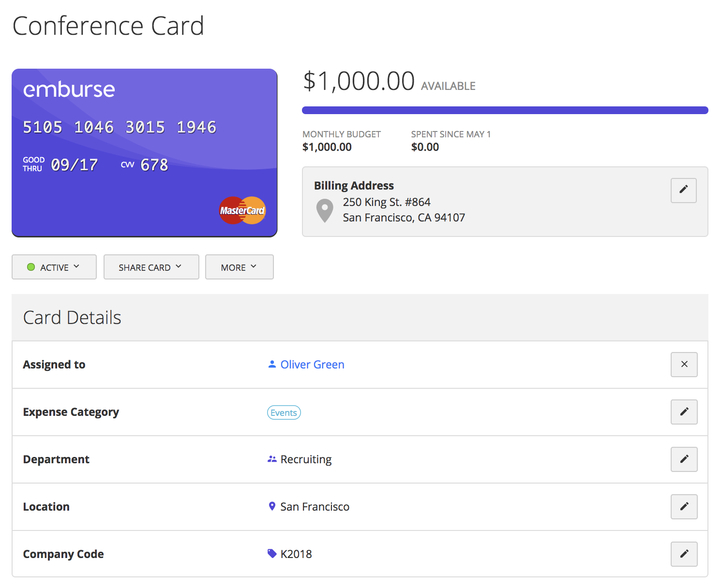Screen dimensions: 721x588
Task: Edit the Company Code row
Action: [x=684, y=554]
